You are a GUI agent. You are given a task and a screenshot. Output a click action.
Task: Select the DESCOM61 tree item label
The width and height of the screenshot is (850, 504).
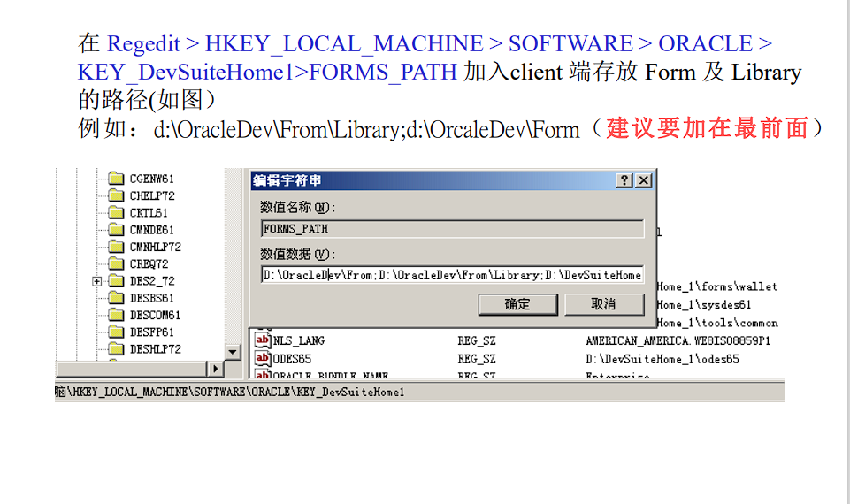pos(155,316)
